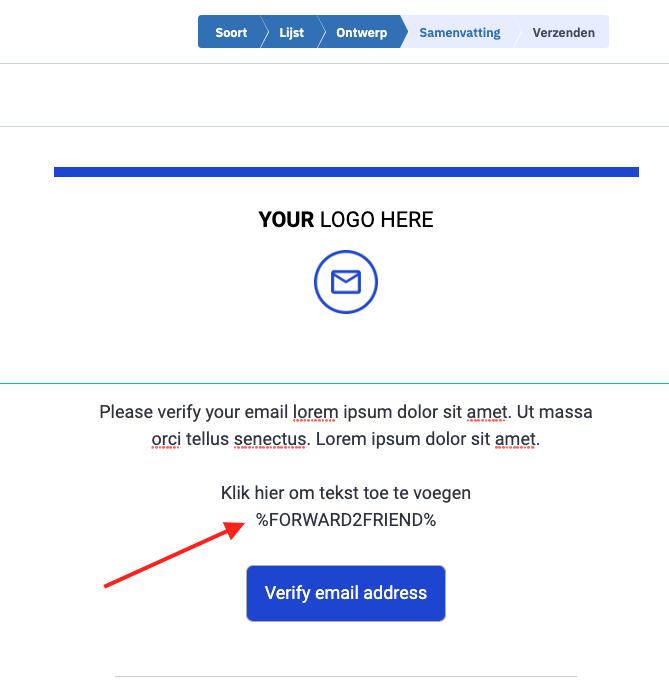This screenshot has width=669, height=691.
Task: Click the words Ut massa in the paragraph
Action: coord(554,412)
